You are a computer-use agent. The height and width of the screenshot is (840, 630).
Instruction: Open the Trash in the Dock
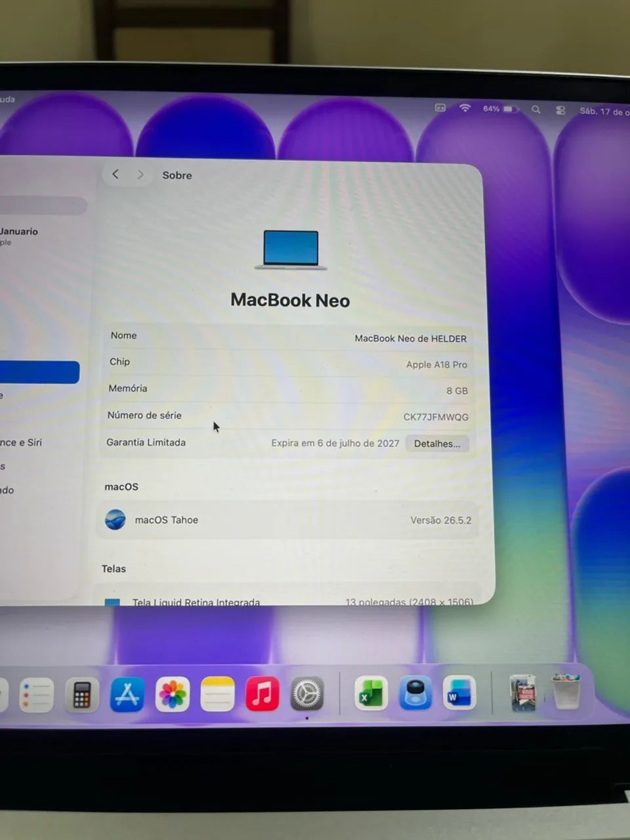[x=566, y=691]
